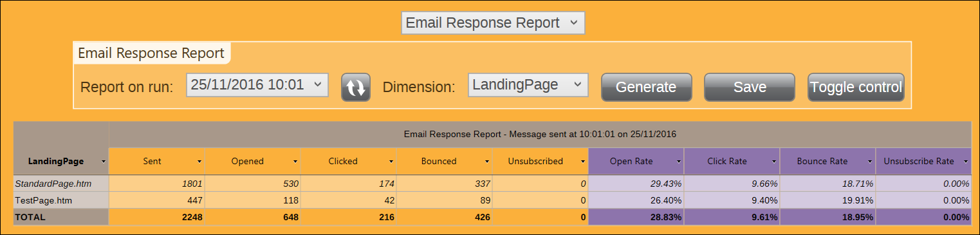This screenshot has height=235, width=980.
Task: Click the Bounce Rate column header label
Action: tap(822, 161)
